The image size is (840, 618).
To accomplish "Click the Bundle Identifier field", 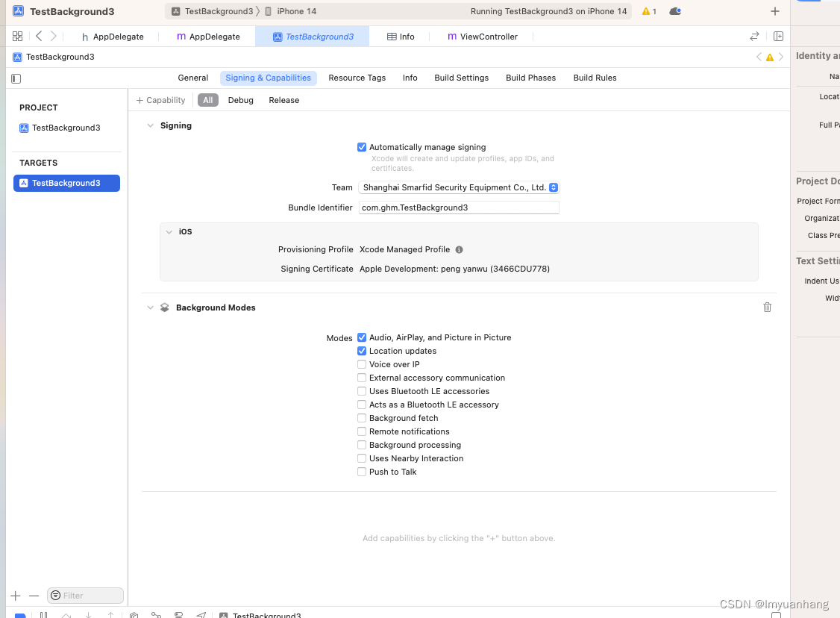I will click(x=459, y=207).
